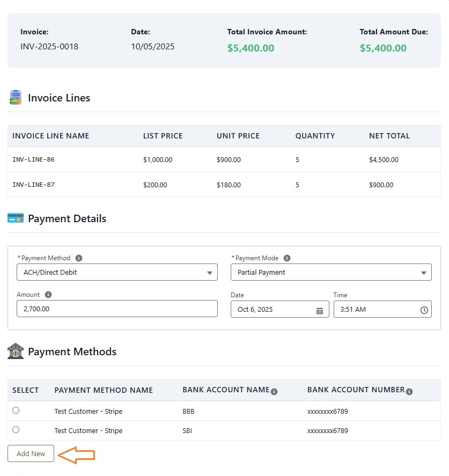449x476 pixels.
Task: Click the INV-LINE-87 invoice line name
Action: pyautogui.click(x=33, y=185)
